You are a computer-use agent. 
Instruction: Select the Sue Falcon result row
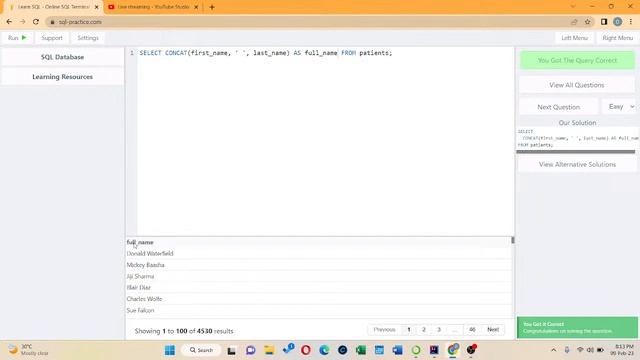pos(318,310)
